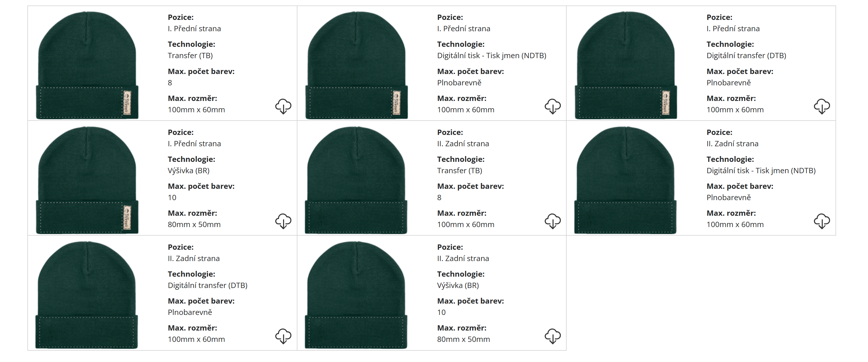The width and height of the screenshot is (868, 362).
Task: Download template for back Digitální transfer DTB
Action: (x=283, y=336)
